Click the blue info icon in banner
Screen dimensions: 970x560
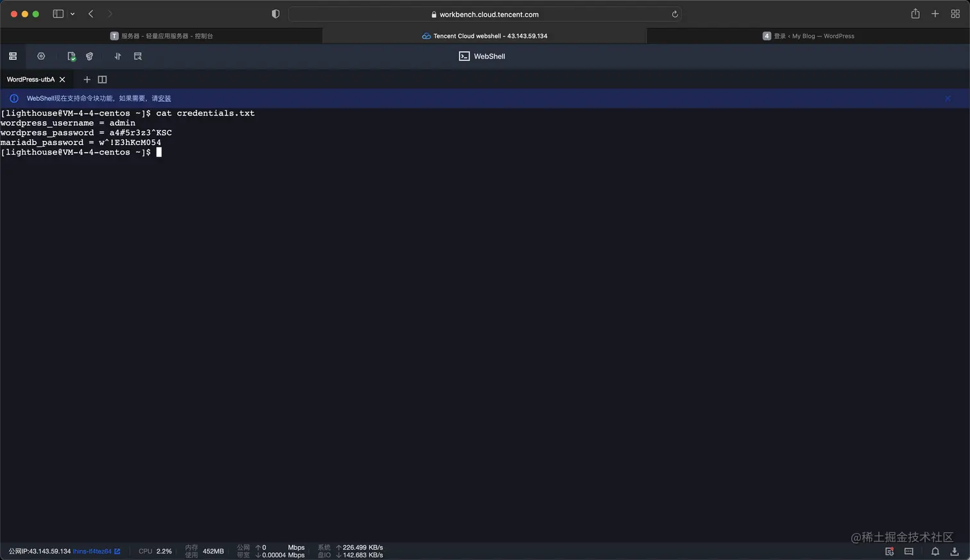pyautogui.click(x=14, y=98)
